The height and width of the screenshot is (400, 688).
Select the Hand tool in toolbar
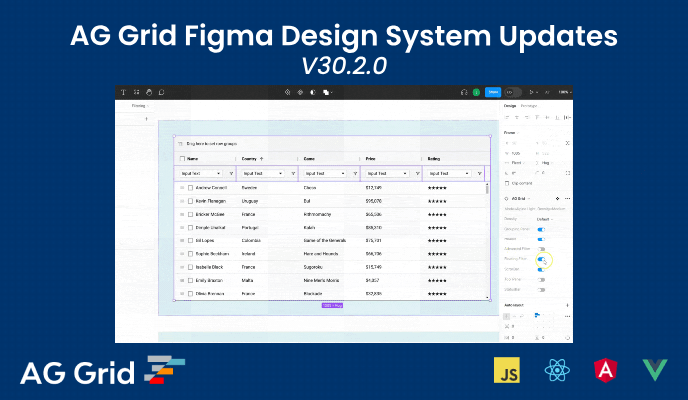point(148,92)
